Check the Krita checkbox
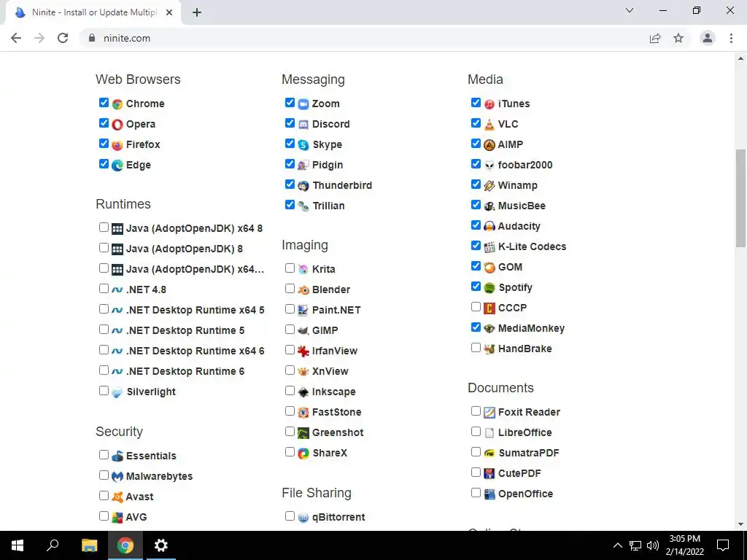 tap(290, 268)
